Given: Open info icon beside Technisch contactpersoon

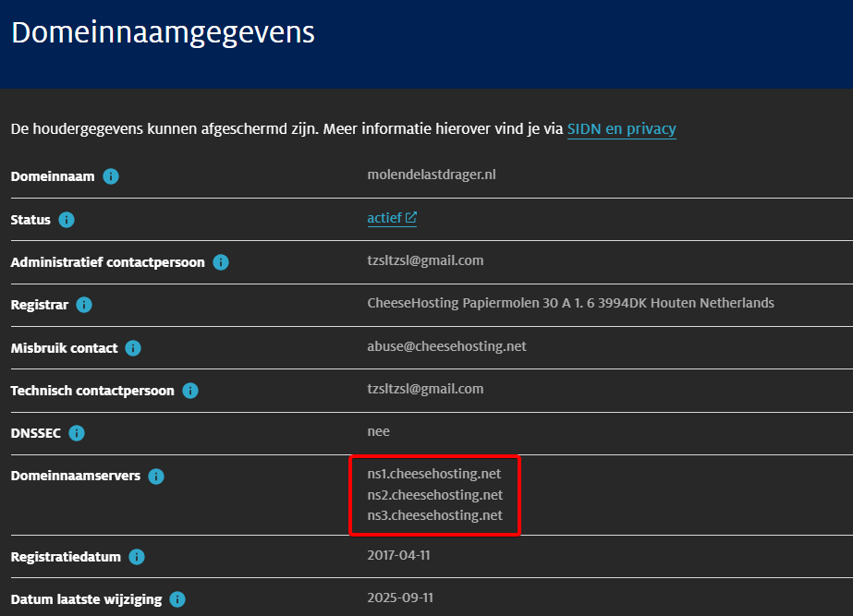Looking at the screenshot, I should (190, 391).
